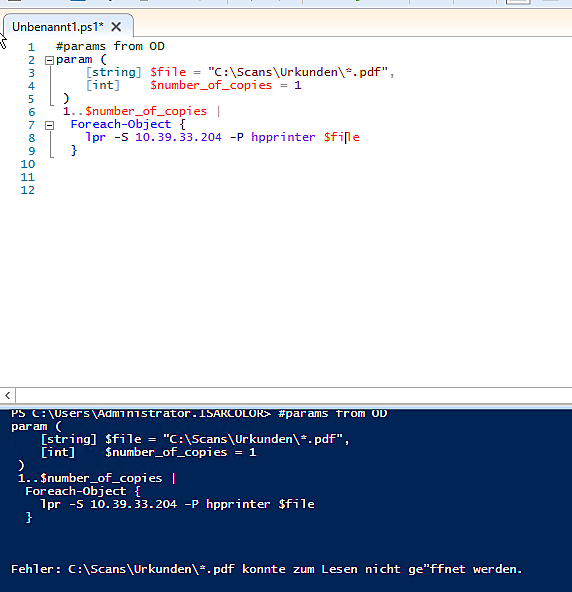Screen dimensions: 572x592
Task: Collapse the Foreach-Object block on line 7
Action: (x=49, y=125)
